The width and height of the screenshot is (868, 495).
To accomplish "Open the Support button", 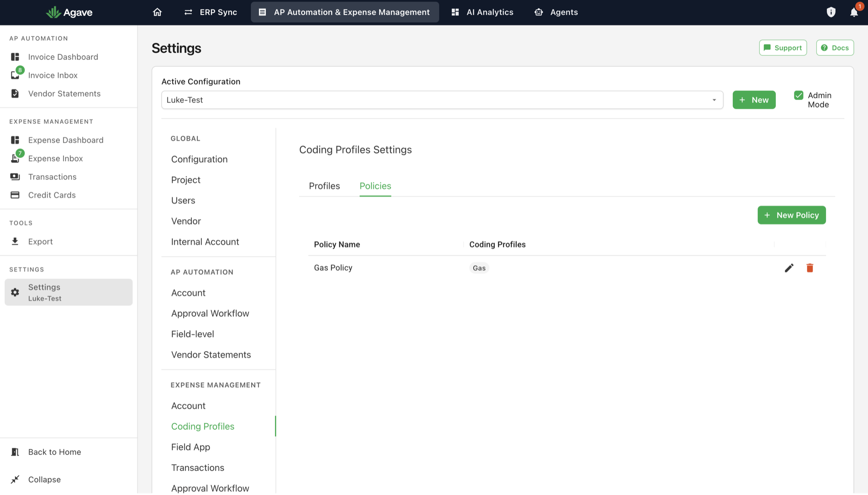I will (x=783, y=48).
